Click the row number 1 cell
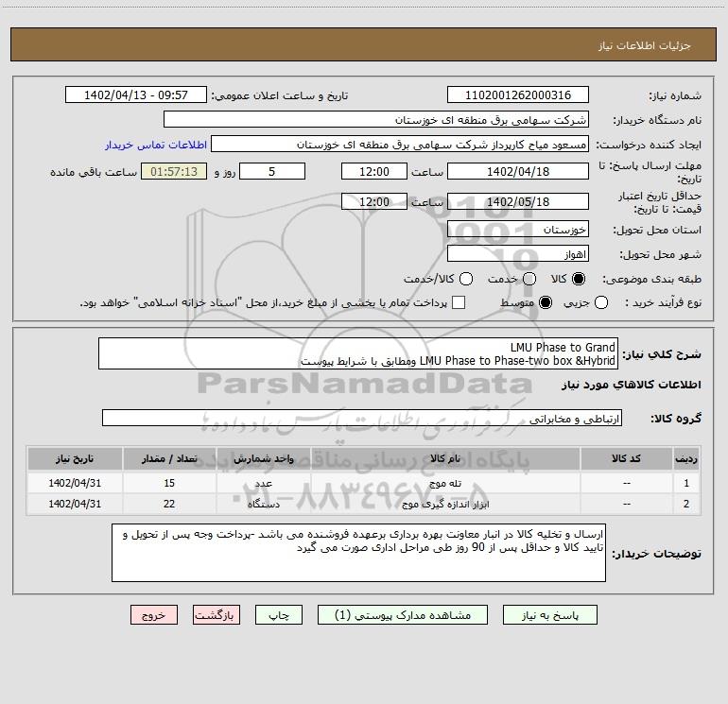Screen dimensions: 728x704 (x=686, y=483)
